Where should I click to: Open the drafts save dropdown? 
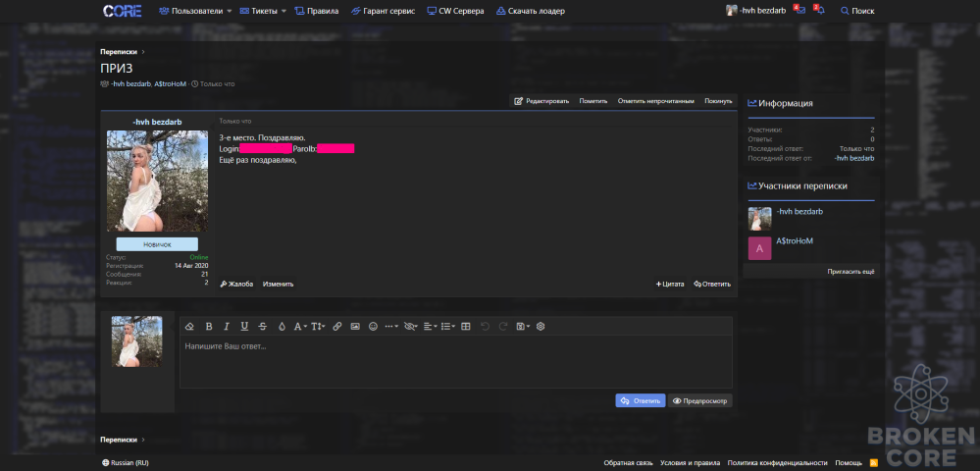523,326
